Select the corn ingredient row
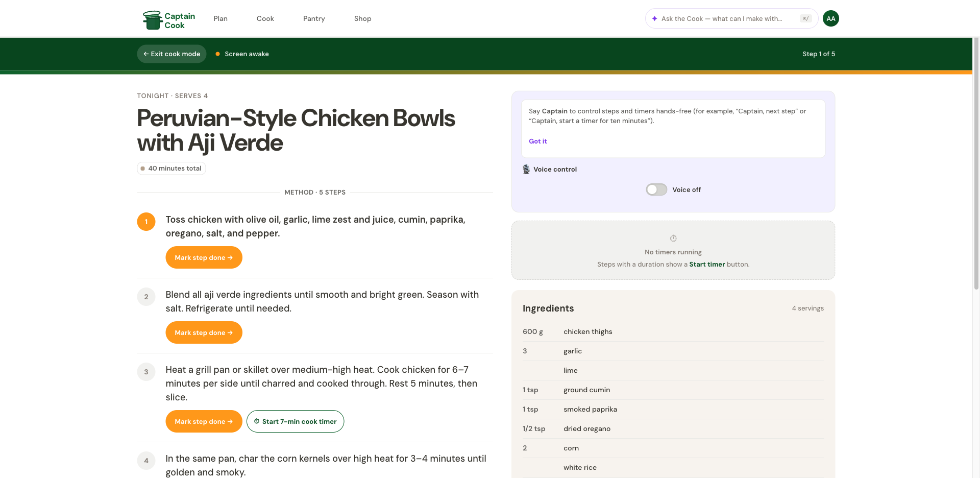This screenshot has width=980, height=478. coord(673,448)
